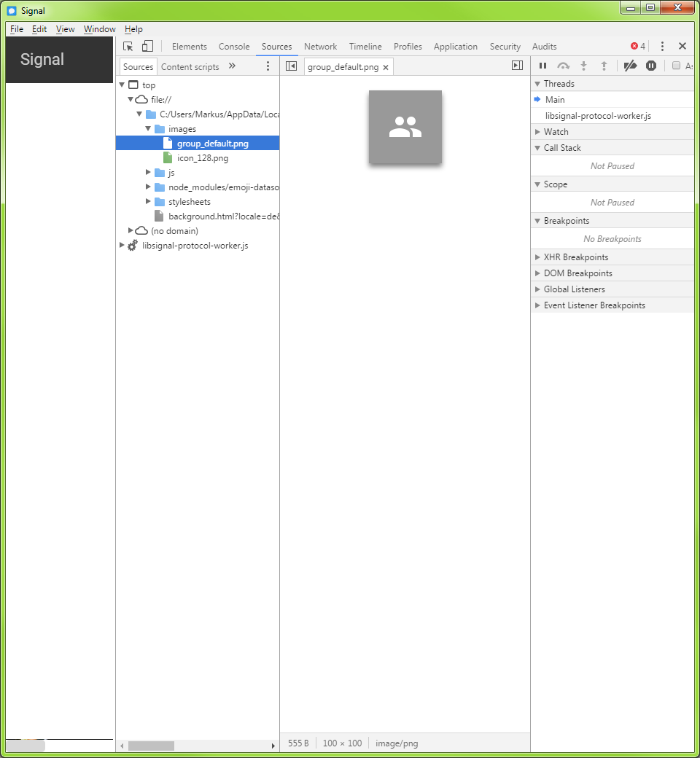
Task: Close the DevTools panel with X
Action: point(682,46)
